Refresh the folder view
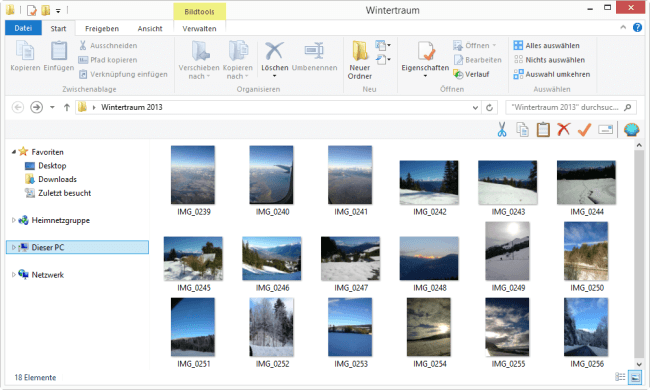Image resolution: width=650 pixels, height=390 pixels. 490,107
